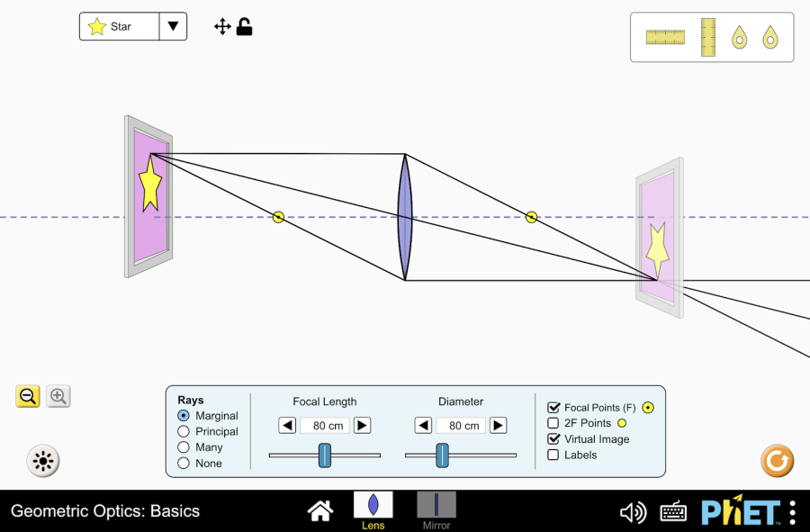Screen dimensions: 810x532
Task: Click the zoom in magnifier button
Action: 58,396
